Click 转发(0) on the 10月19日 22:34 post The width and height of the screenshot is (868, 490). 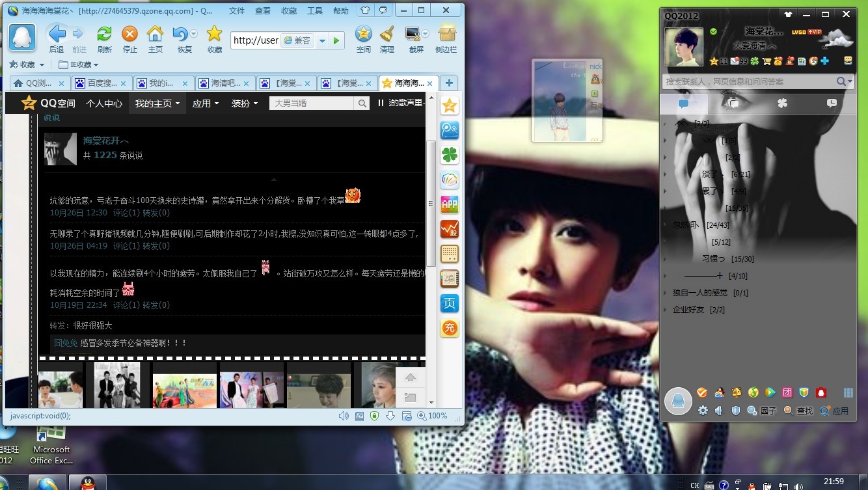(x=156, y=305)
